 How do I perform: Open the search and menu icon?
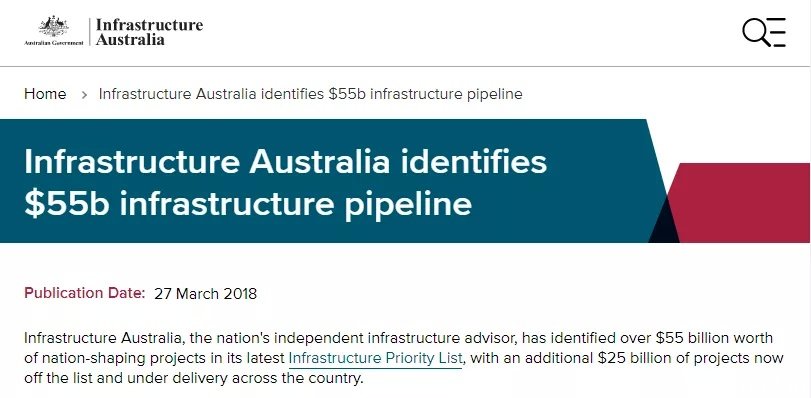764,32
